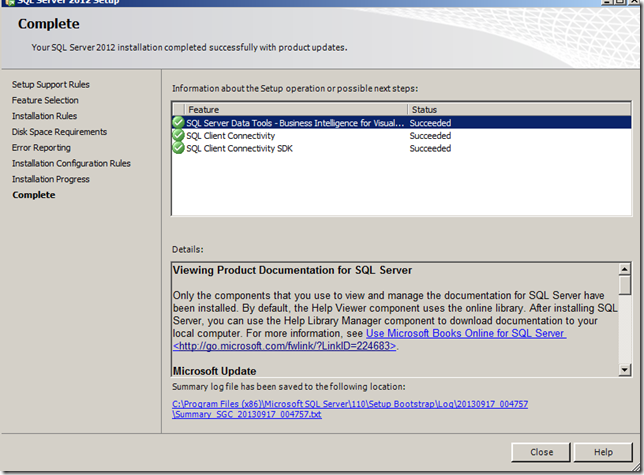Click the Microsoft Update heading
Viewport: 644px width, 475px height.
[214, 371]
